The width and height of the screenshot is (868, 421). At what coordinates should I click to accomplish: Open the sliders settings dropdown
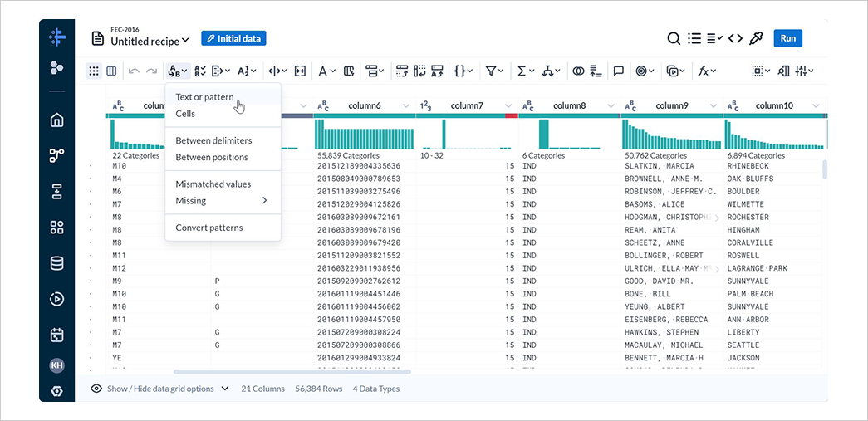[804, 71]
